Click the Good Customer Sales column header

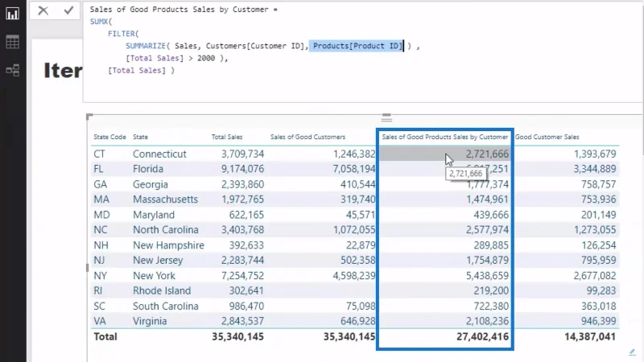click(547, 137)
